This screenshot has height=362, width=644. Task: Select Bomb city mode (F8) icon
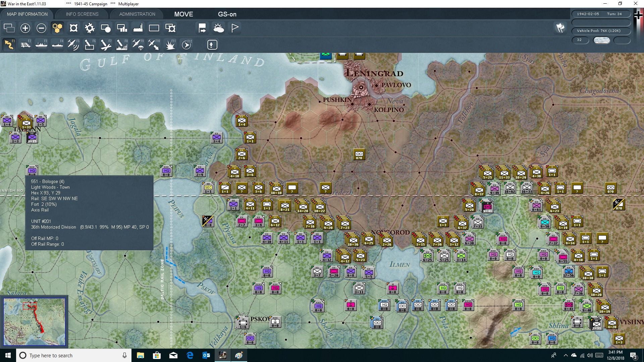coord(122,45)
